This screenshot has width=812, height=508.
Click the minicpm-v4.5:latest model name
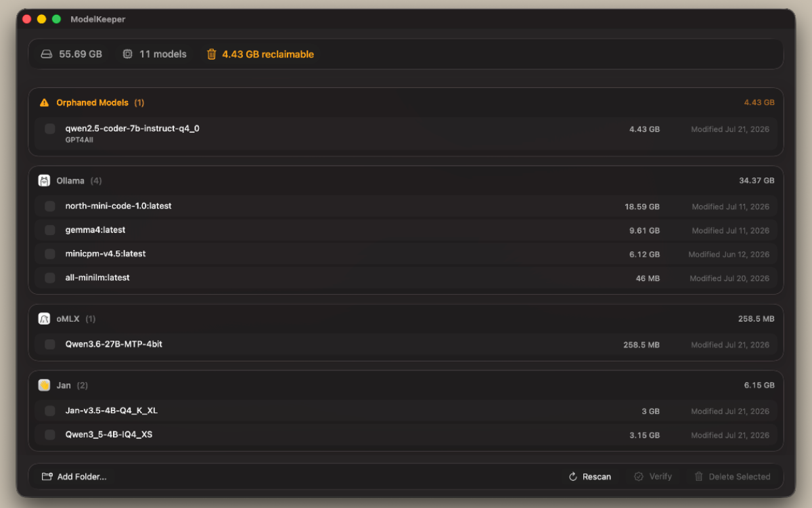pos(106,254)
